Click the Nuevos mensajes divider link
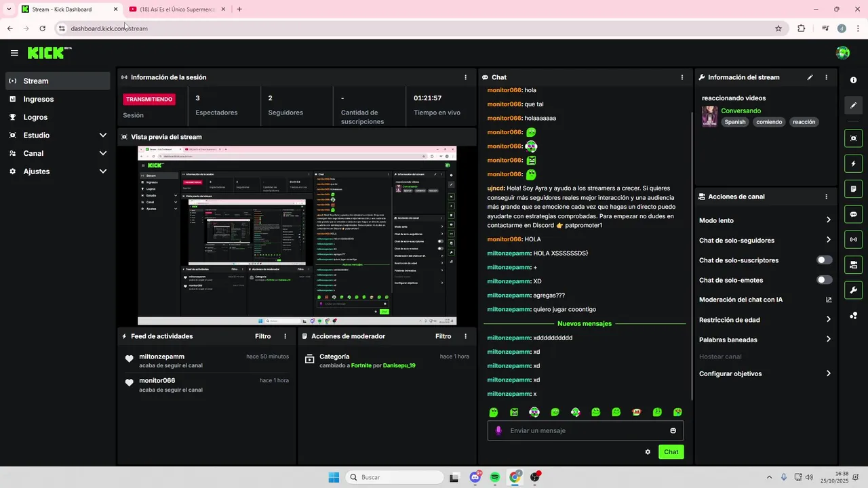The width and height of the screenshot is (868, 488). pyautogui.click(x=585, y=323)
